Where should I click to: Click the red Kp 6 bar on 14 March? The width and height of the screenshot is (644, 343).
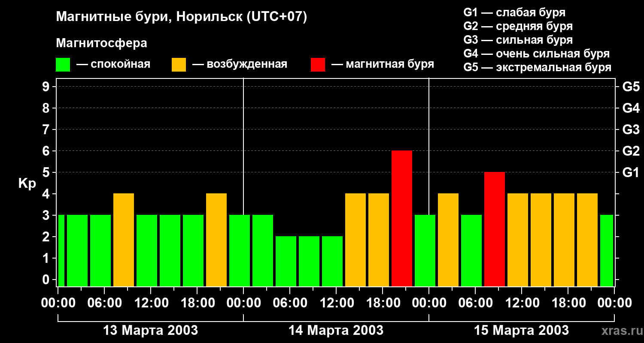(x=402, y=219)
